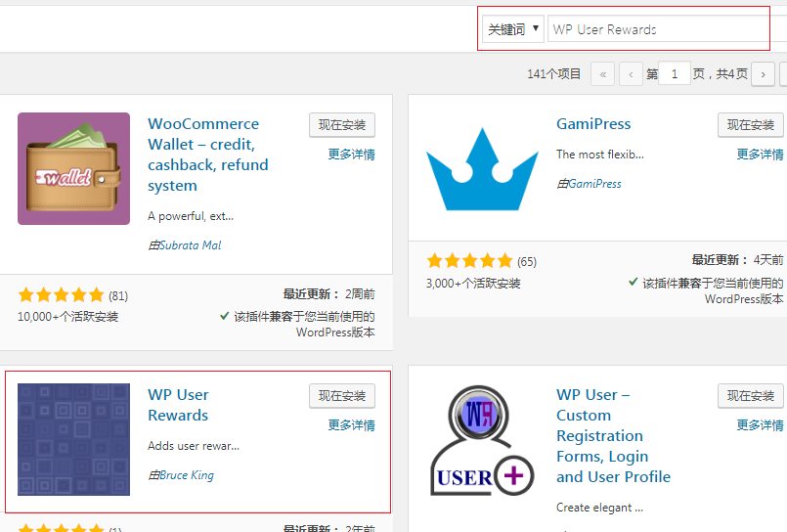The height and width of the screenshot is (532, 787).
Task: Select WooCommerce Wallet's 该插件兼容于您当前使用的 compatibility text
Action: [304, 317]
